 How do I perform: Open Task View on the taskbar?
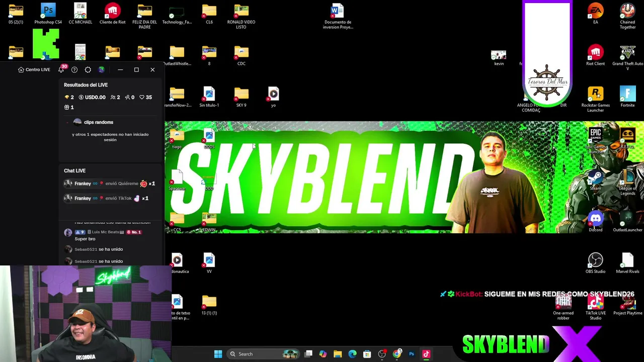tap(308, 354)
